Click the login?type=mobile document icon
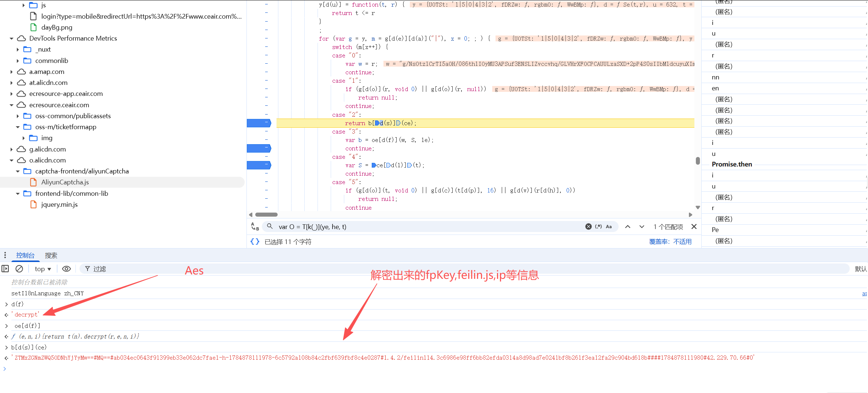Screen dimensions: 868x393 [33, 16]
